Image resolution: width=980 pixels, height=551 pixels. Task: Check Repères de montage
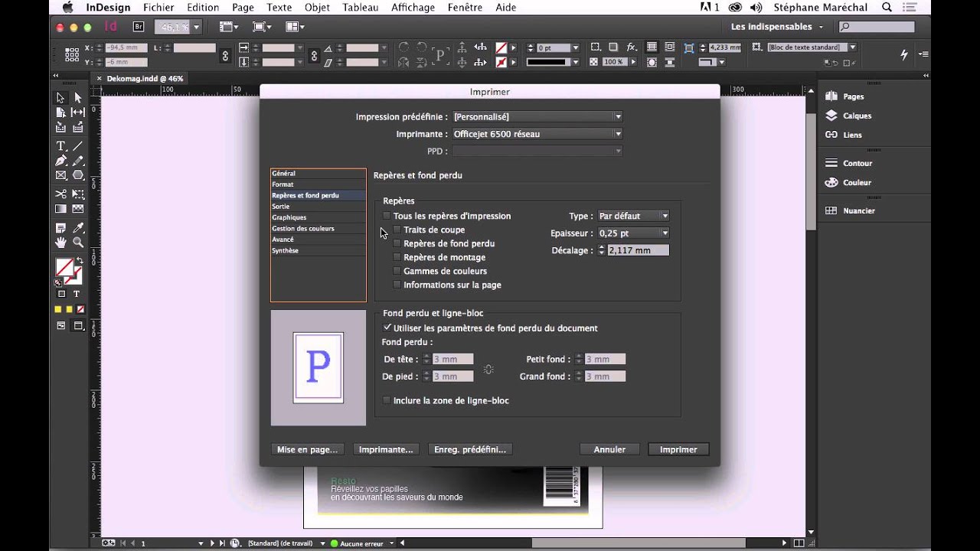coord(397,257)
